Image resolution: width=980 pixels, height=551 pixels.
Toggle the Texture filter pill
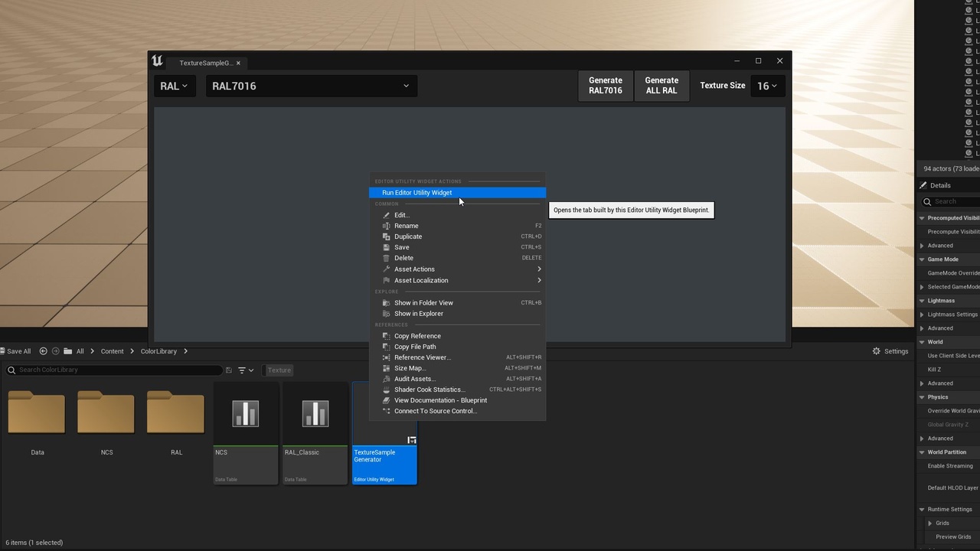click(x=279, y=370)
